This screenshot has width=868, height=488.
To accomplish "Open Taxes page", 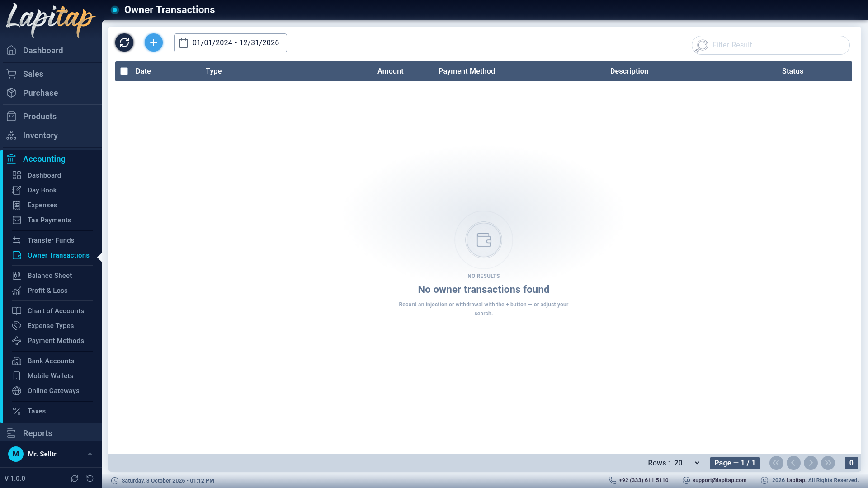I will point(52,411).
